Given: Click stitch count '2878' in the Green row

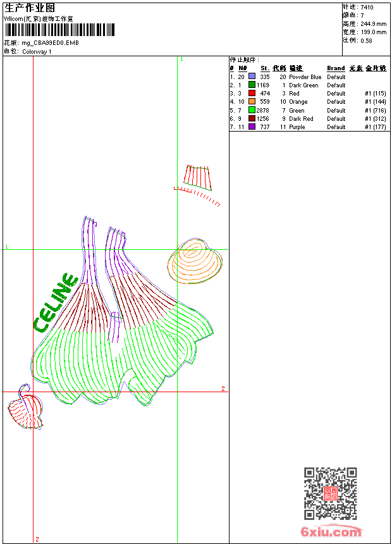Looking at the screenshot, I should tap(262, 110).
